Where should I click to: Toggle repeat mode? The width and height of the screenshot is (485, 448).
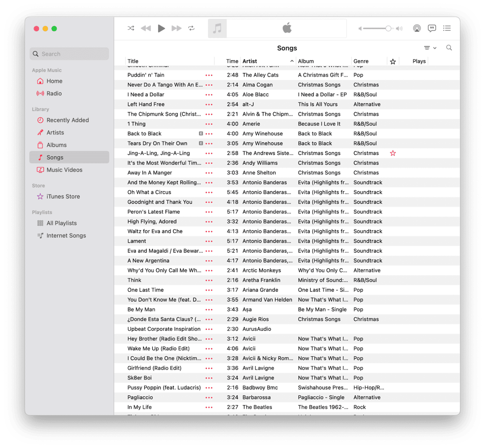click(191, 28)
